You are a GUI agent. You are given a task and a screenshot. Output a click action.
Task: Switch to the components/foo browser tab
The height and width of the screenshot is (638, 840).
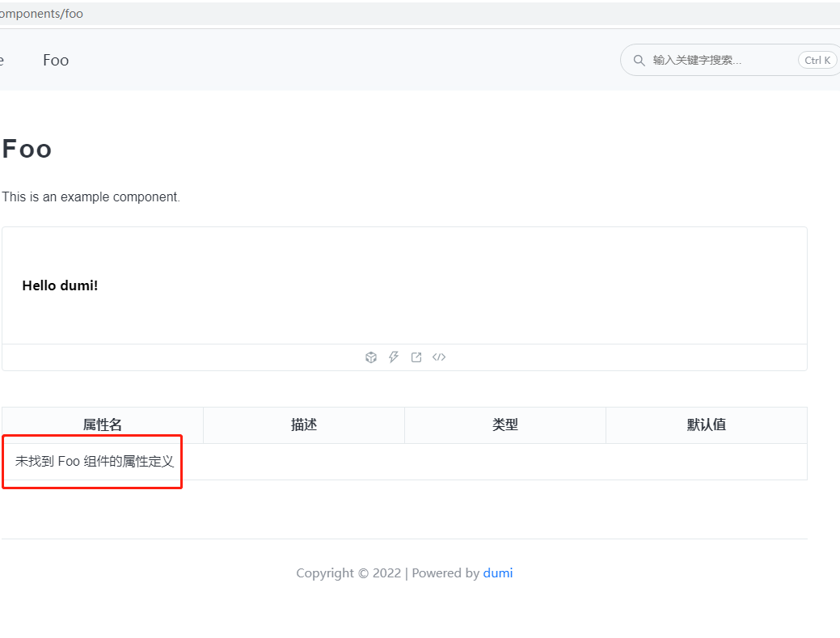[40, 13]
